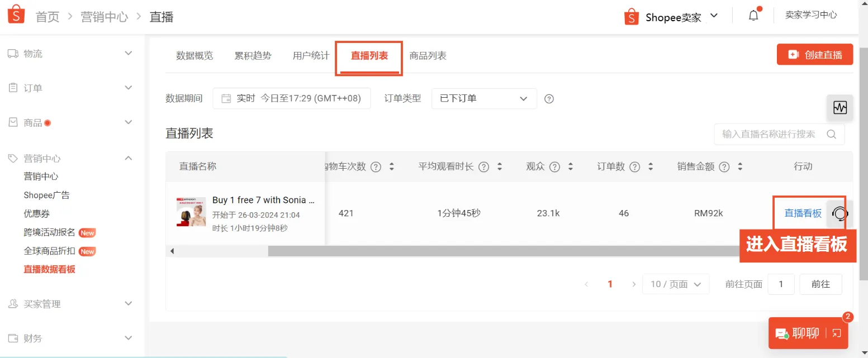Toggle sorting on 平均观看时长 column
This screenshot has height=358, width=868.
[499, 166]
